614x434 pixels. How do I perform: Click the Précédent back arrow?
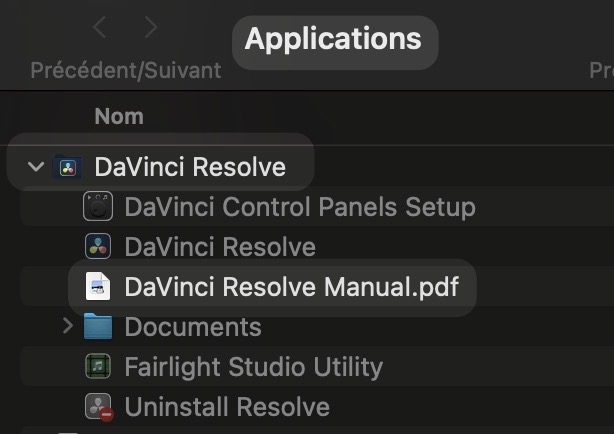pyautogui.click(x=100, y=28)
